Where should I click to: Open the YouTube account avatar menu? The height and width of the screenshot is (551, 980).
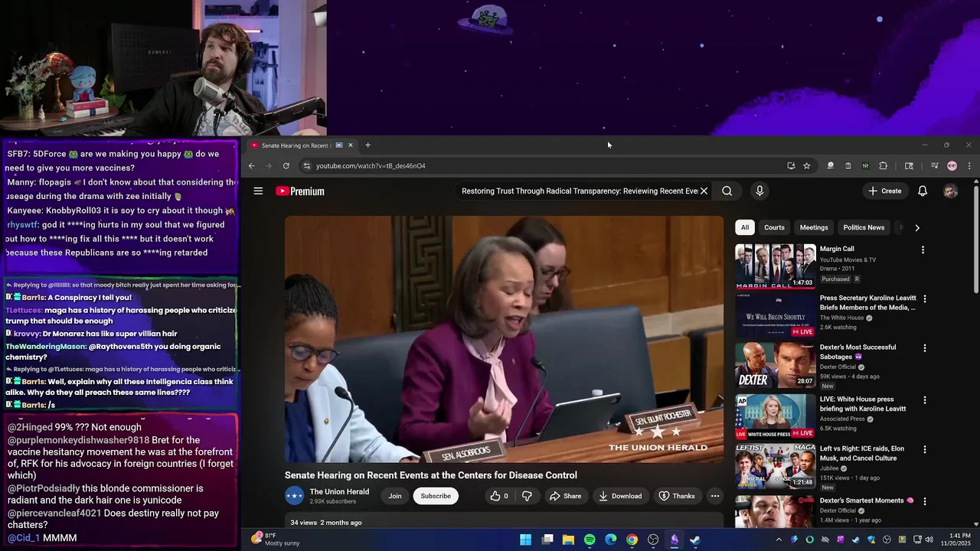[950, 191]
